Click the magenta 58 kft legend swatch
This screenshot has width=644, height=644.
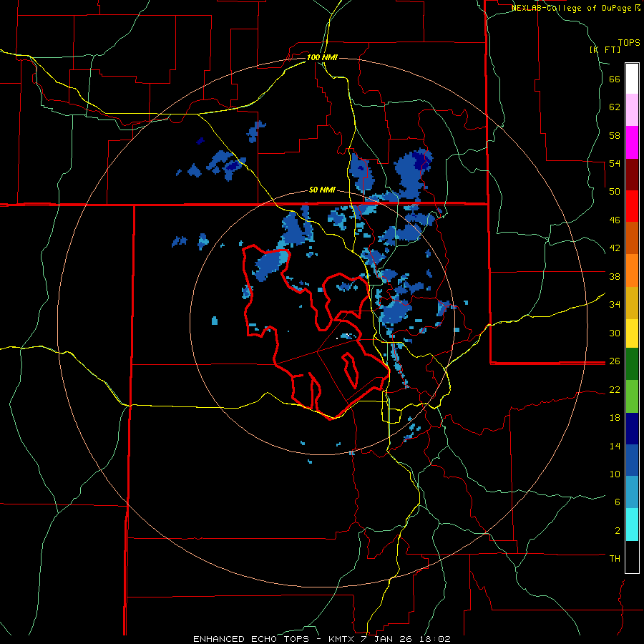[632, 142]
